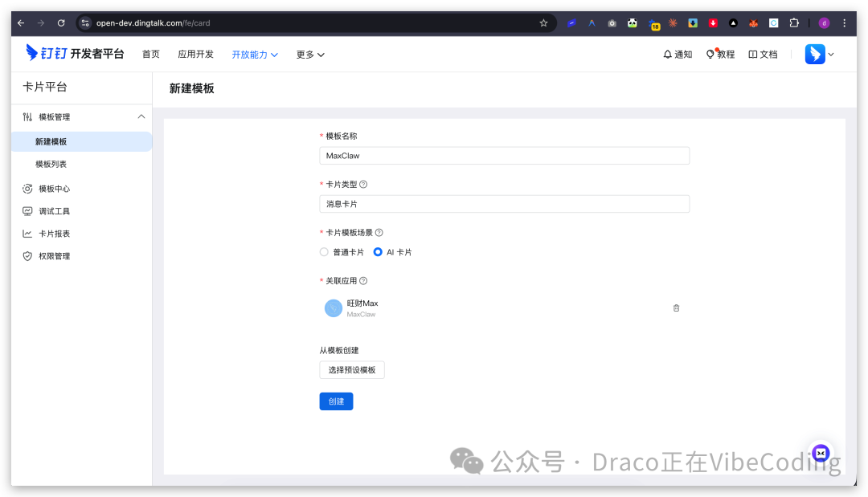
Task: Collapse the 模板管理 section
Action: (141, 116)
